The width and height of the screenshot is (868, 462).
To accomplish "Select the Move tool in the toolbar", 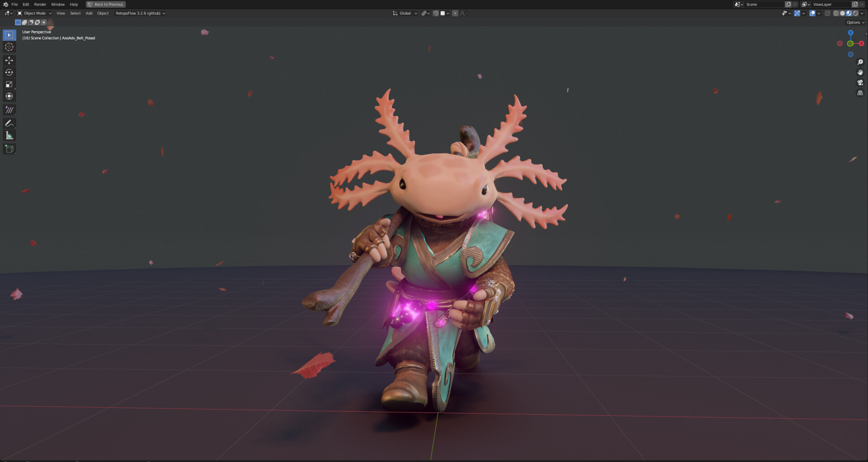I will click(9, 60).
